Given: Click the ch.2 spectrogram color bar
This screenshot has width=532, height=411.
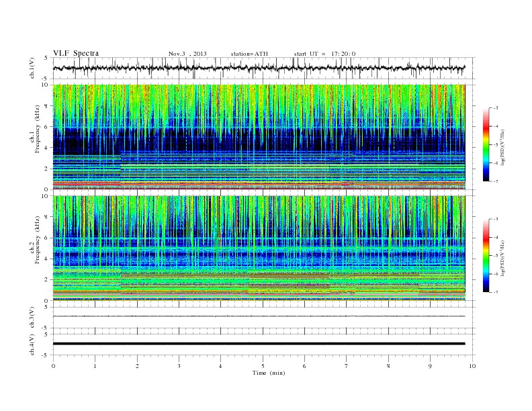Looking at the screenshot, I should click(486, 255).
